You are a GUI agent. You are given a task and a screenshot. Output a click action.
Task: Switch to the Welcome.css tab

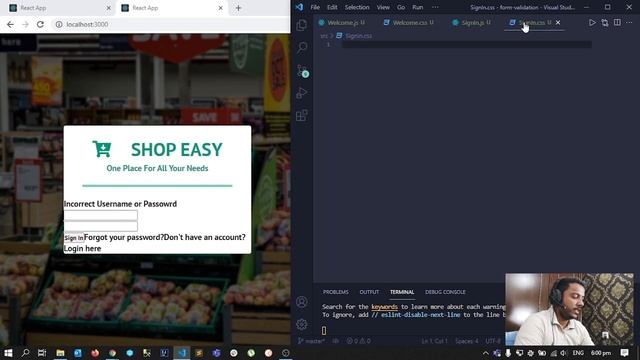click(409, 23)
